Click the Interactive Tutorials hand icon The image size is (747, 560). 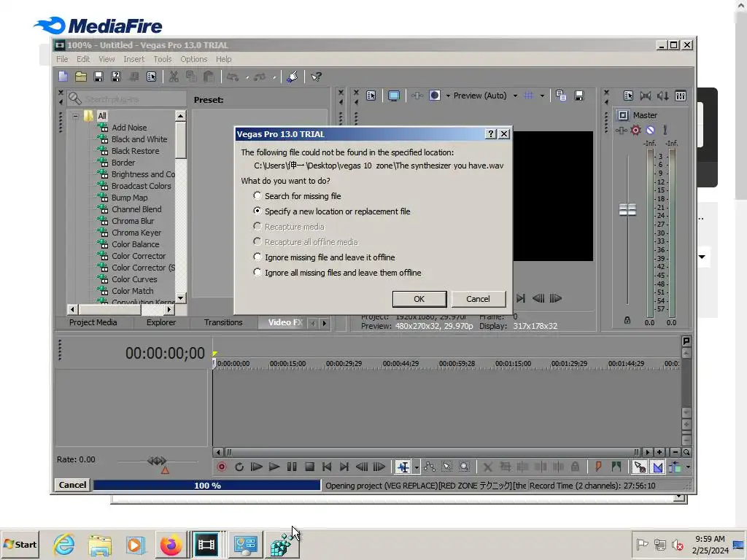pyautogui.click(x=293, y=77)
